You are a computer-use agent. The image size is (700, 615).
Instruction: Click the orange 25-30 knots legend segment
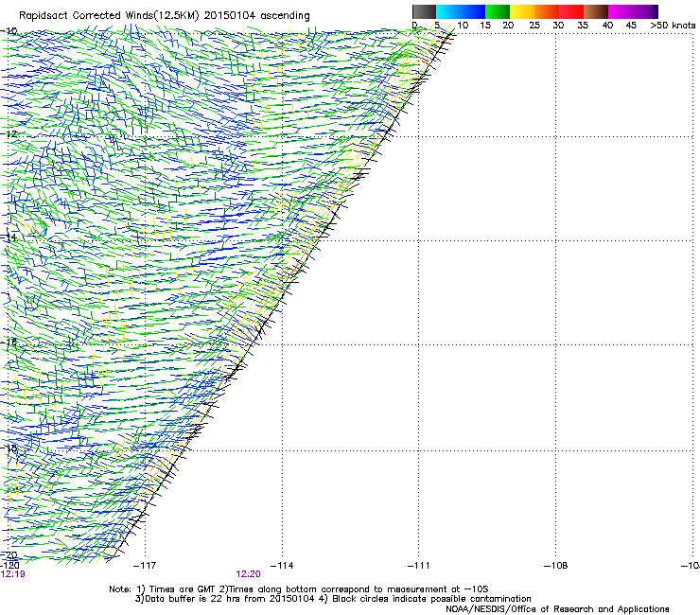547,11
